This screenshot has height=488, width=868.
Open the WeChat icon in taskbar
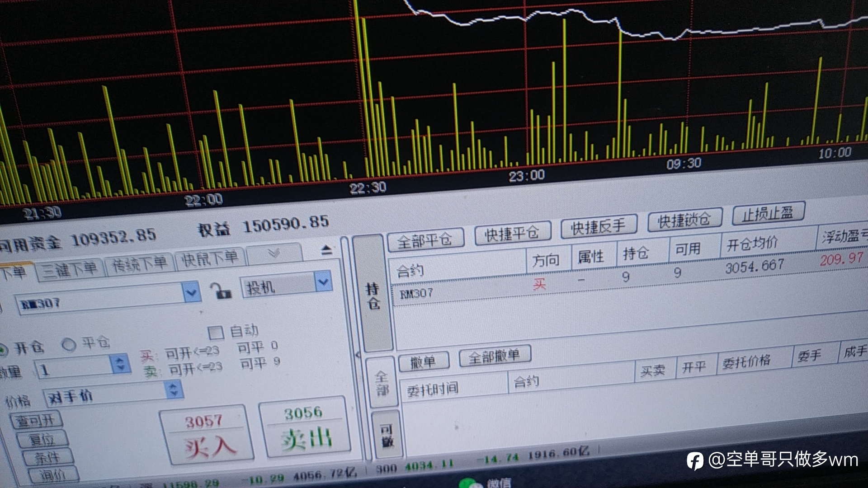point(469,483)
